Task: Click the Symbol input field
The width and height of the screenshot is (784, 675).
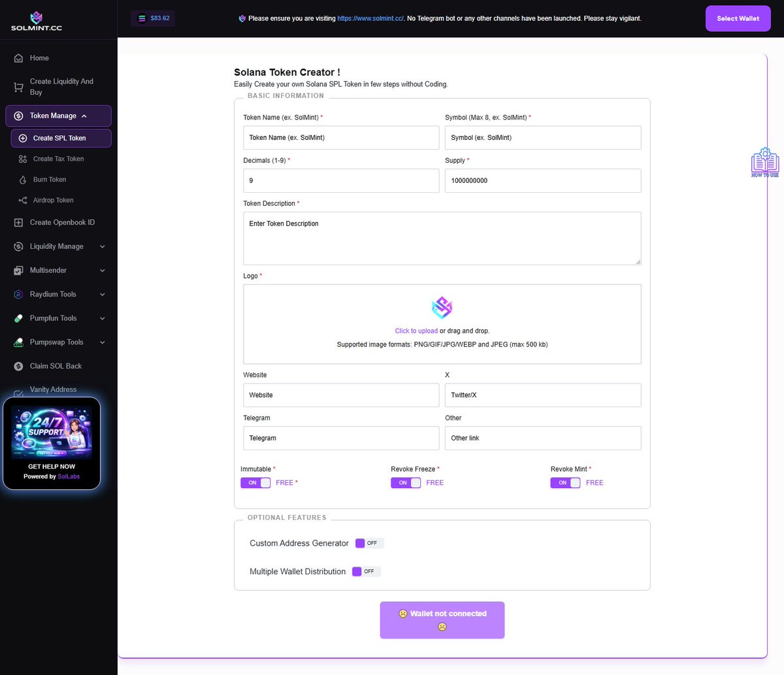Action: (x=543, y=138)
